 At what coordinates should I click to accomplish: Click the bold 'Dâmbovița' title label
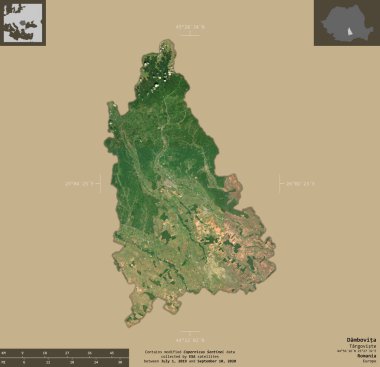[x=361, y=340]
